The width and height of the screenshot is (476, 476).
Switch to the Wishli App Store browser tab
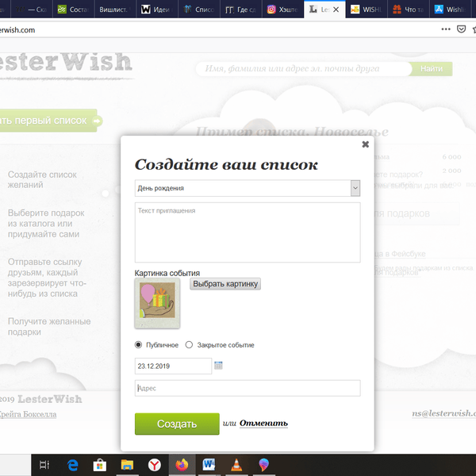(x=450, y=10)
